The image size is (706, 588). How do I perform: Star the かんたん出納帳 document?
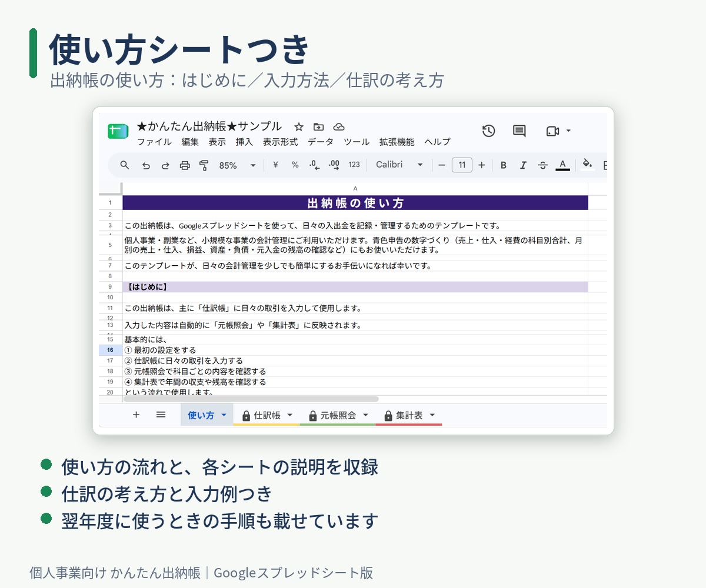coord(299,127)
